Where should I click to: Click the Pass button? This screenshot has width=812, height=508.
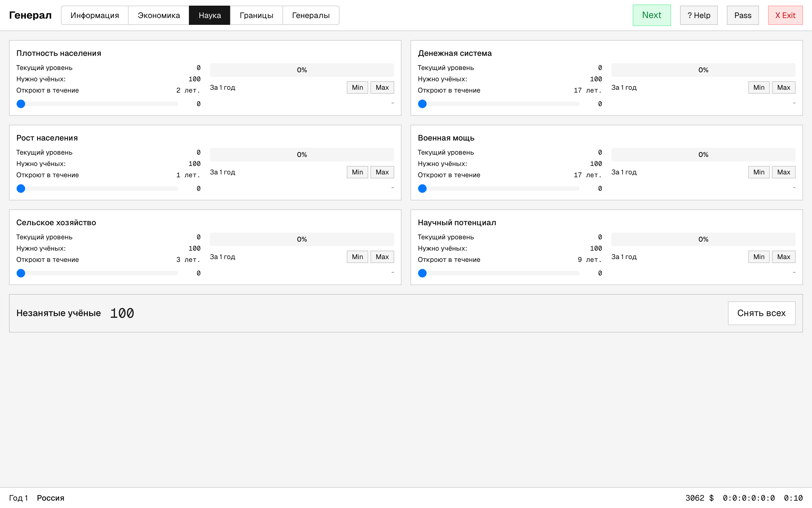pos(743,16)
